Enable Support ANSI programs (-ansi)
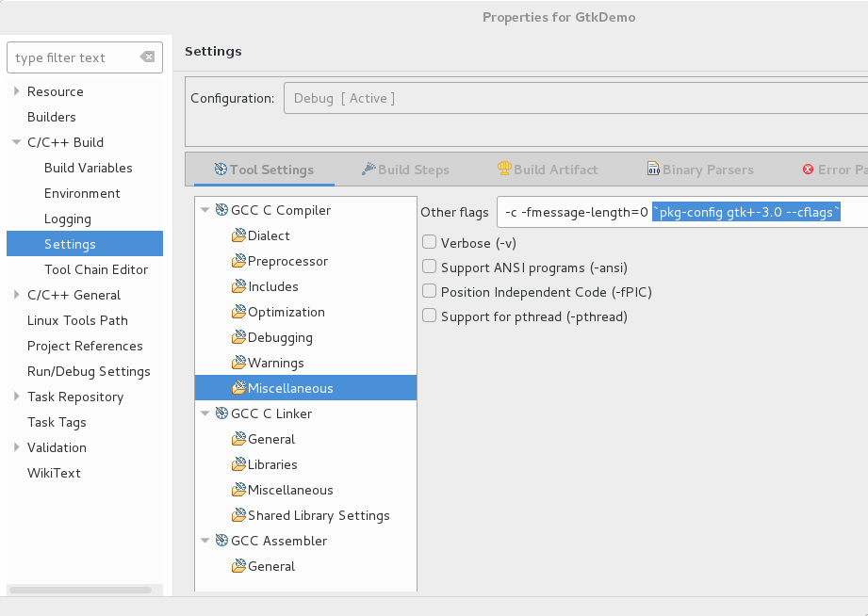The height and width of the screenshot is (616, 868). (429, 267)
